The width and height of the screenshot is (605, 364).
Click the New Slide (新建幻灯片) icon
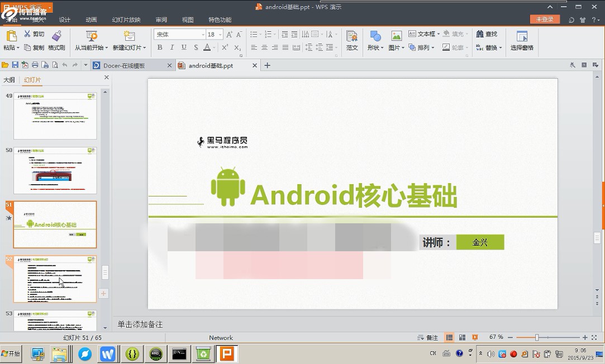click(129, 36)
